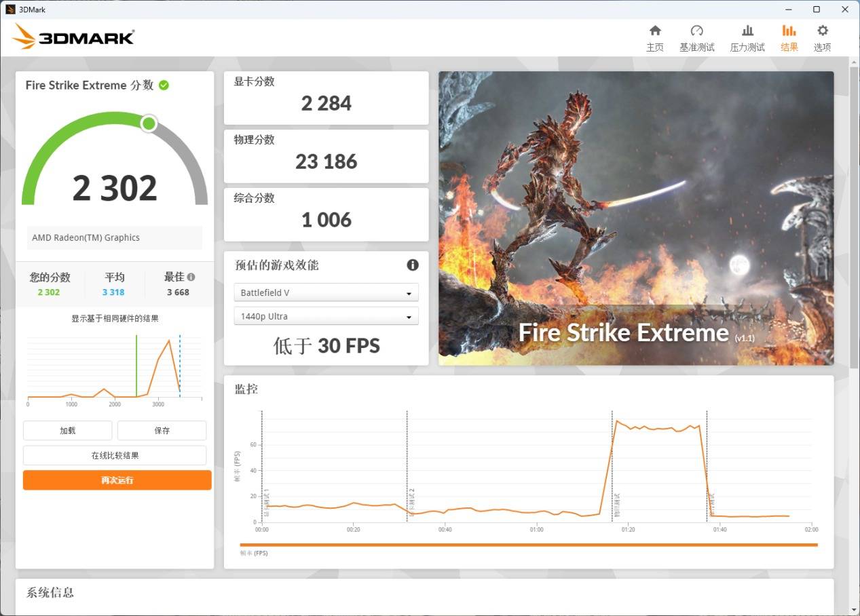The image size is (860, 616).
Task: Click the 显卡分数 graphics score card
Action: (326, 98)
